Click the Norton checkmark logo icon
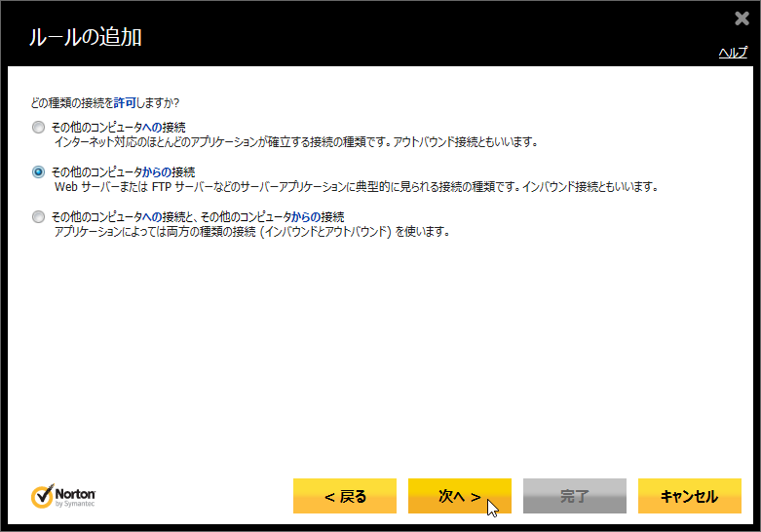Image resolution: width=761 pixels, height=532 pixels. point(42,496)
